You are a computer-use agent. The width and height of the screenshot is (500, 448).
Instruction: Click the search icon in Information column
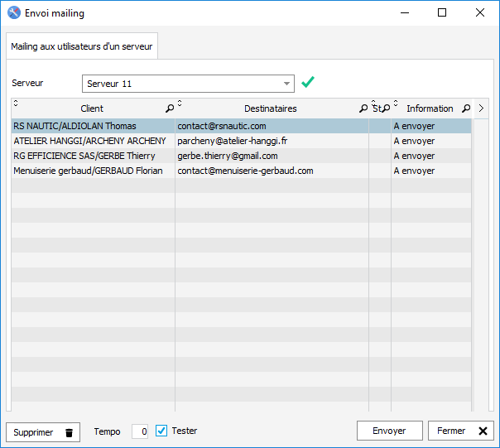point(465,108)
